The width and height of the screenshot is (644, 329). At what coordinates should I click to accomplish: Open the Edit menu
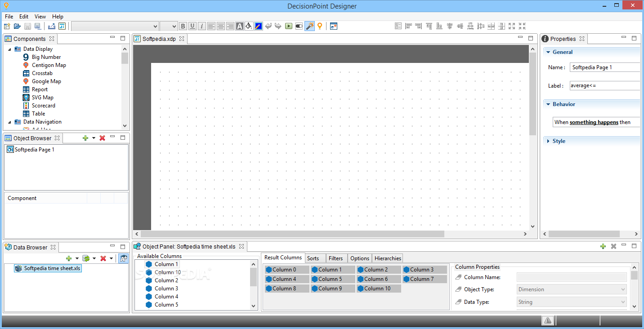pos(24,16)
